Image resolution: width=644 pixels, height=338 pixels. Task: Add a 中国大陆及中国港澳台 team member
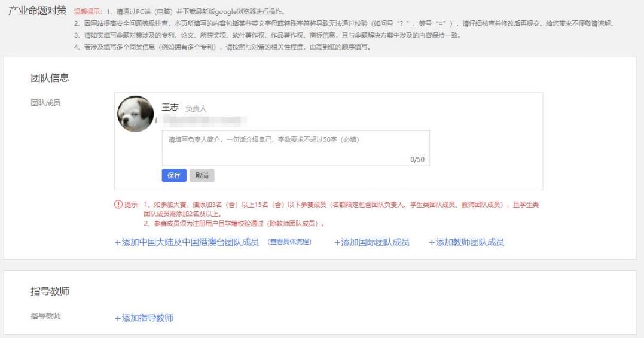(x=187, y=242)
